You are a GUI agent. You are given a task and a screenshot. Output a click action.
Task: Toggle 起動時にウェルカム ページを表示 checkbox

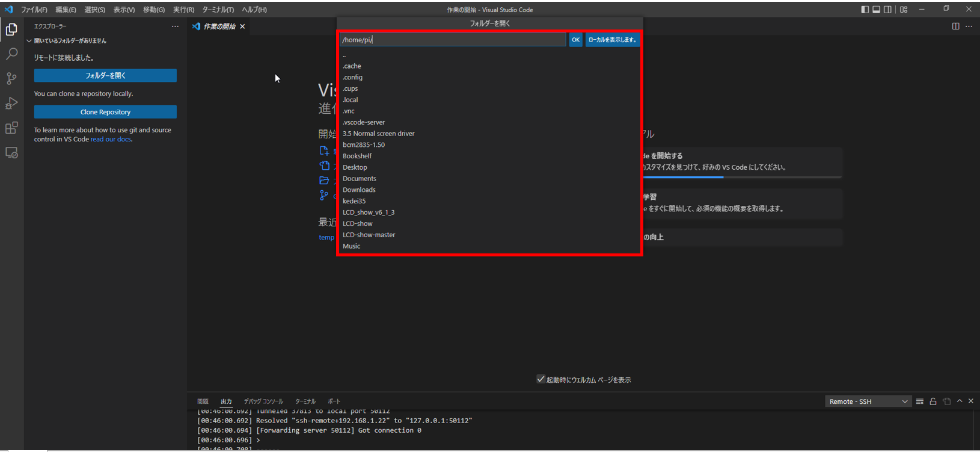click(541, 379)
